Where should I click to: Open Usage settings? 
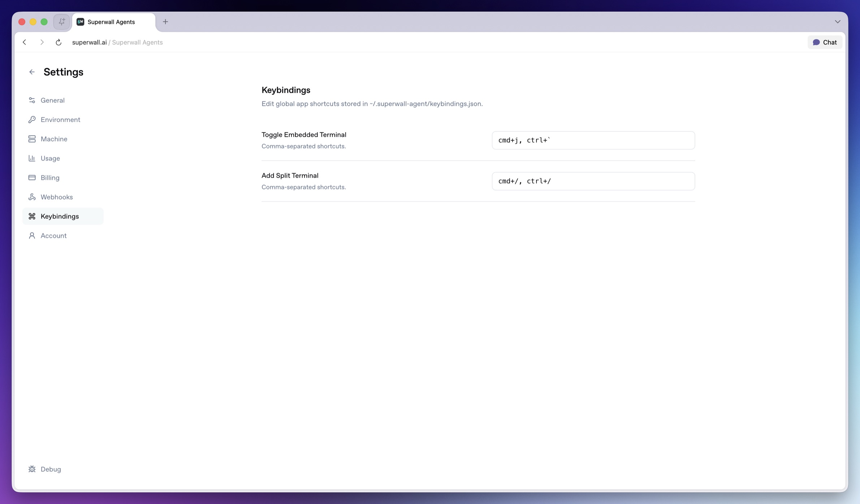pos(63,158)
